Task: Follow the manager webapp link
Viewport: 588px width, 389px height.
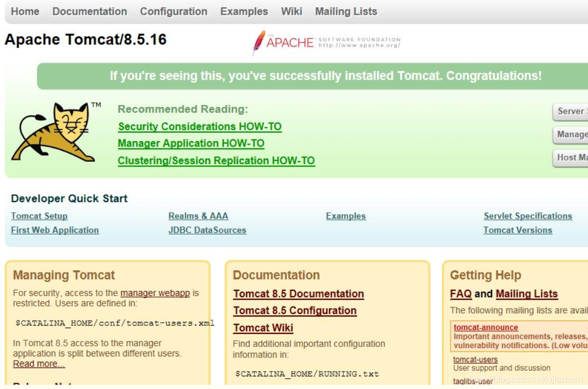Action: (x=155, y=293)
